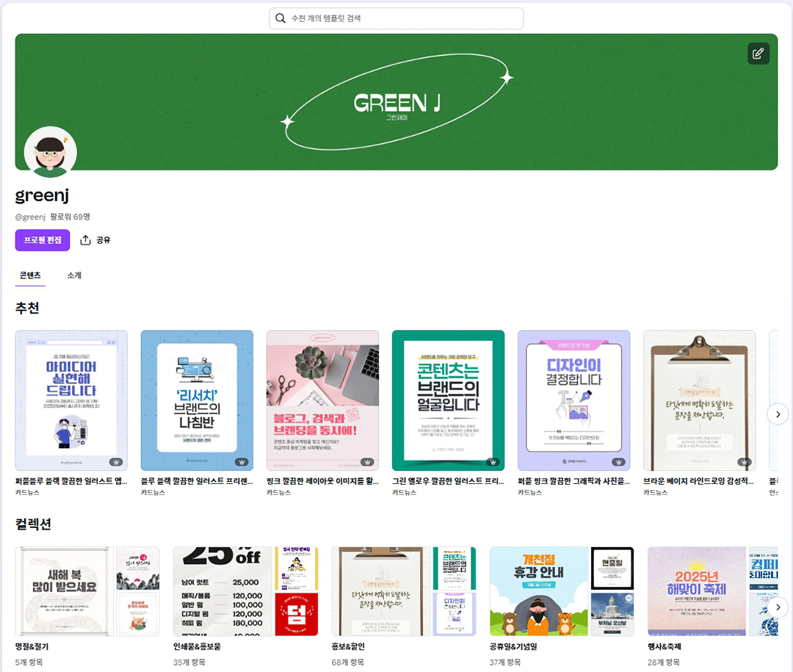Open the greenj profile avatar
Viewport: 793px width, 672px height.
(50, 152)
